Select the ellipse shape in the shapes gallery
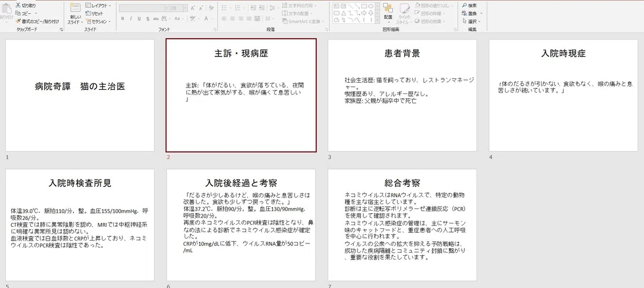This screenshot has width=644, height=288. click(371, 6)
